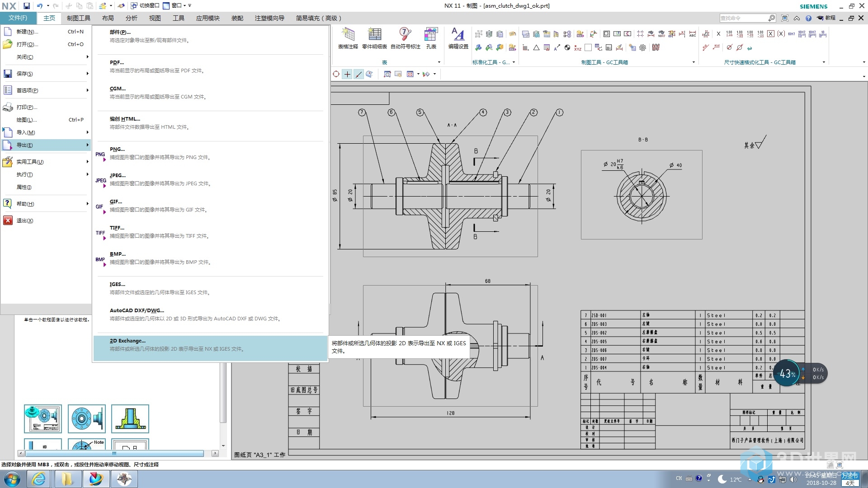The height and width of the screenshot is (488, 868).
Task: Choose 退出(X) to exit NX
Action: tap(46, 221)
